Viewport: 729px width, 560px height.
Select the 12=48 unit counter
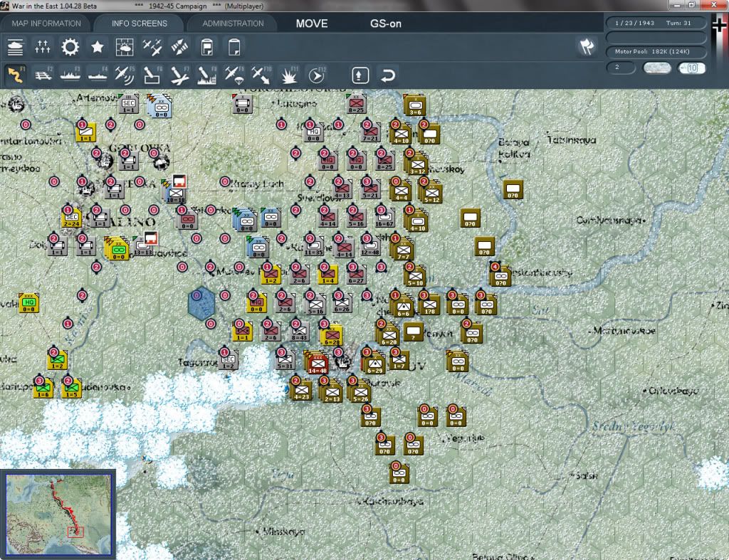[x=370, y=246]
